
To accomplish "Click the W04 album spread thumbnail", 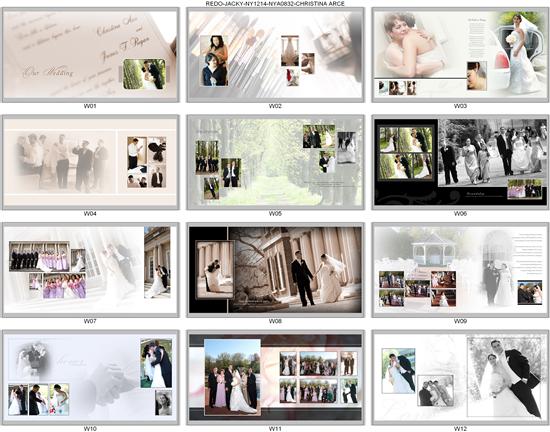I will 90,162.
